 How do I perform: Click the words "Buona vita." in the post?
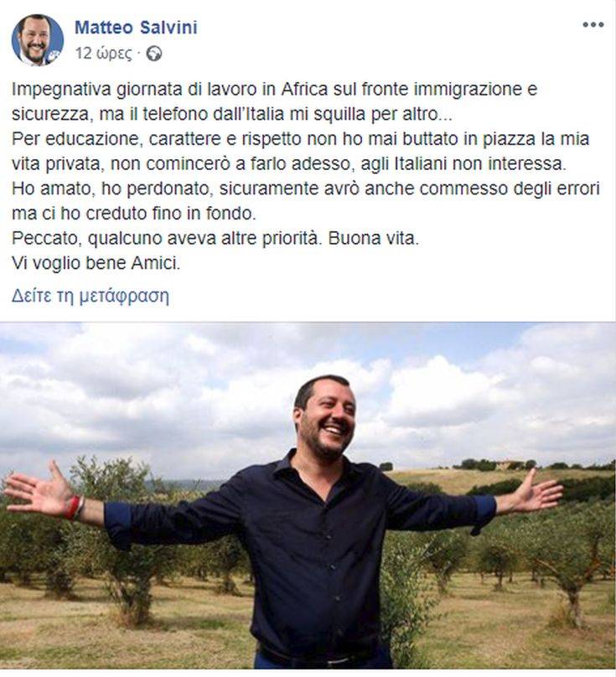tap(373, 238)
